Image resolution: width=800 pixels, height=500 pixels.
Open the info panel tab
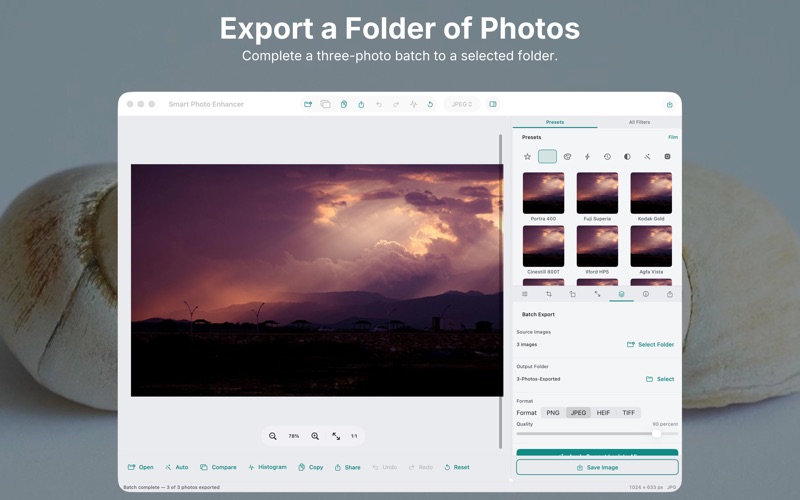click(x=645, y=294)
